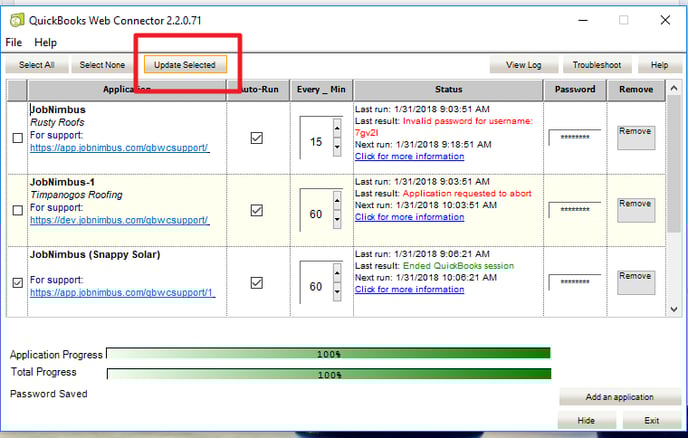
Task: Select the JobNimbus-1 Timpanogos Roofing checkbox
Action: 18,211
